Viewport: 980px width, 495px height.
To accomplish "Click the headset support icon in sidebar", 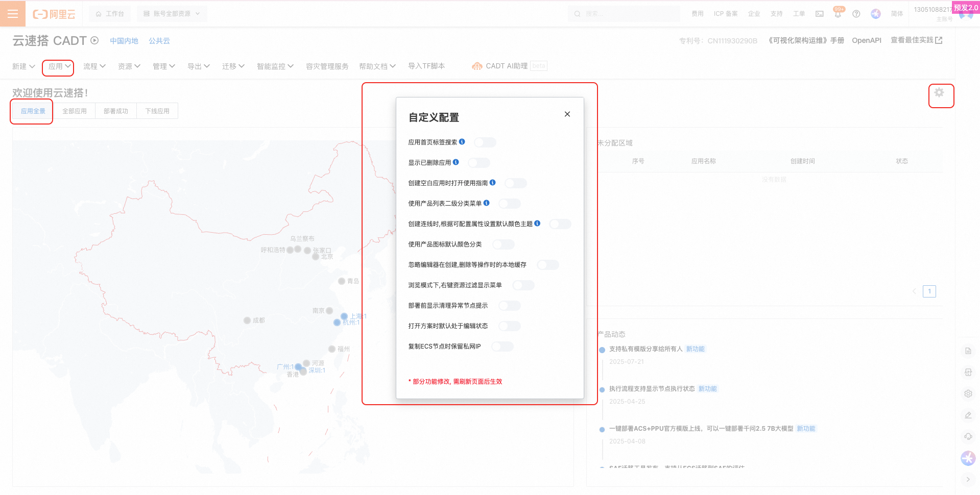I will click(x=968, y=437).
